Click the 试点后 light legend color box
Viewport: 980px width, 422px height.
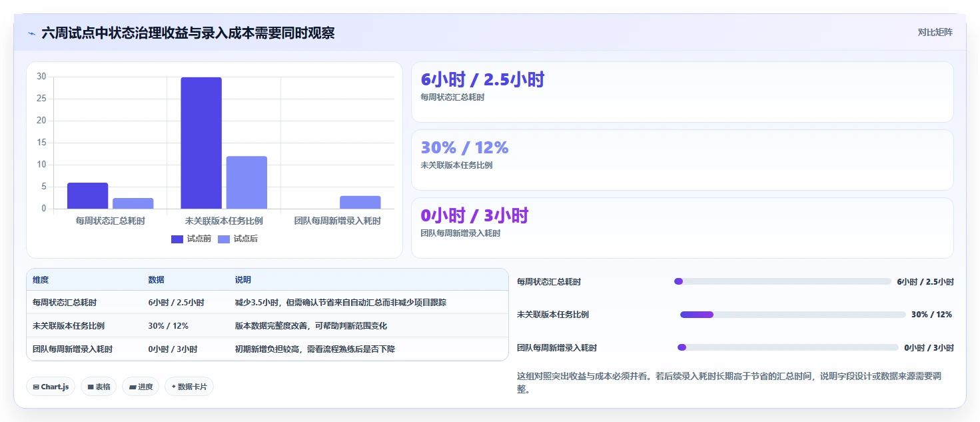click(224, 239)
